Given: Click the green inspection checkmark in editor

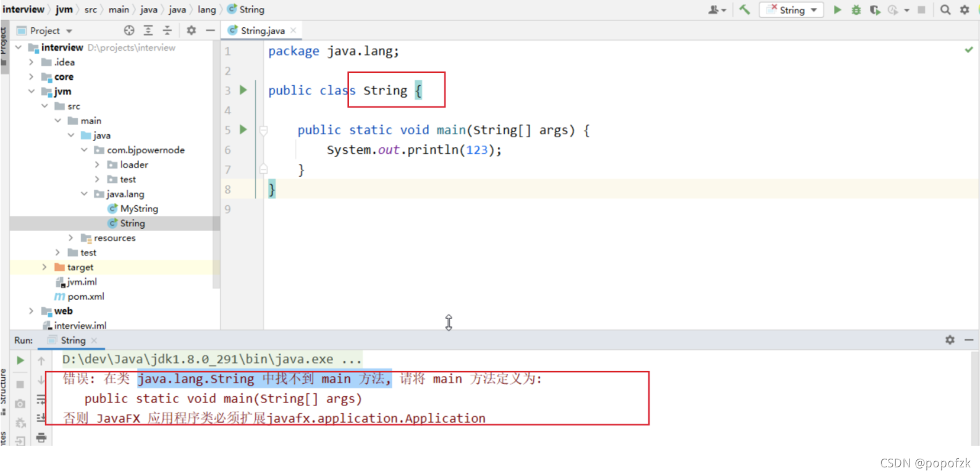Looking at the screenshot, I should click(968, 50).
